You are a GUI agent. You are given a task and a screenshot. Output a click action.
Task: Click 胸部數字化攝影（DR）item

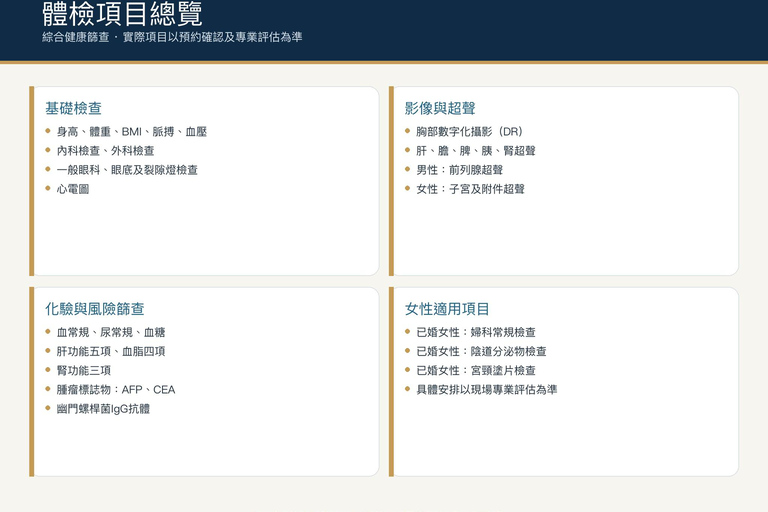469,131
